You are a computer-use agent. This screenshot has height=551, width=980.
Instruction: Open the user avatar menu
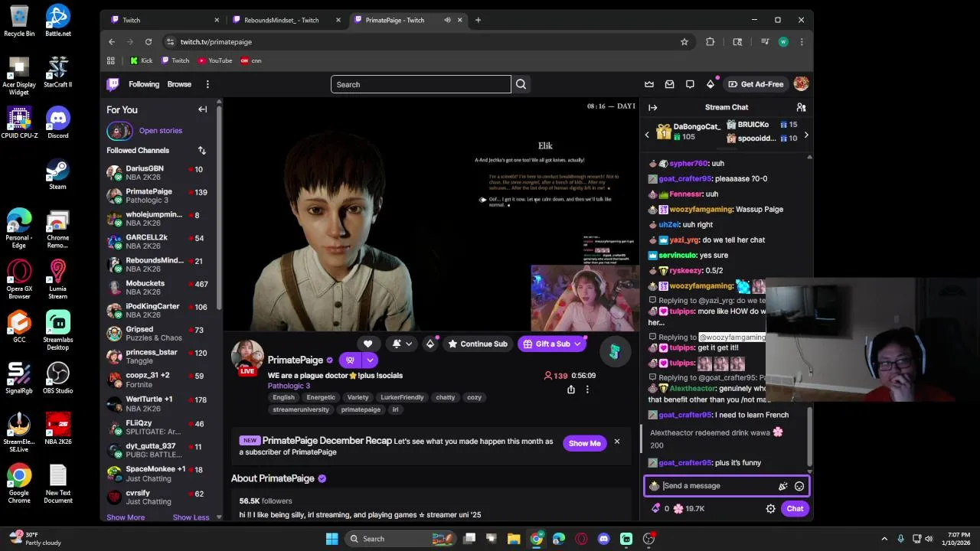pyautogui.click(x=801, y=84)
